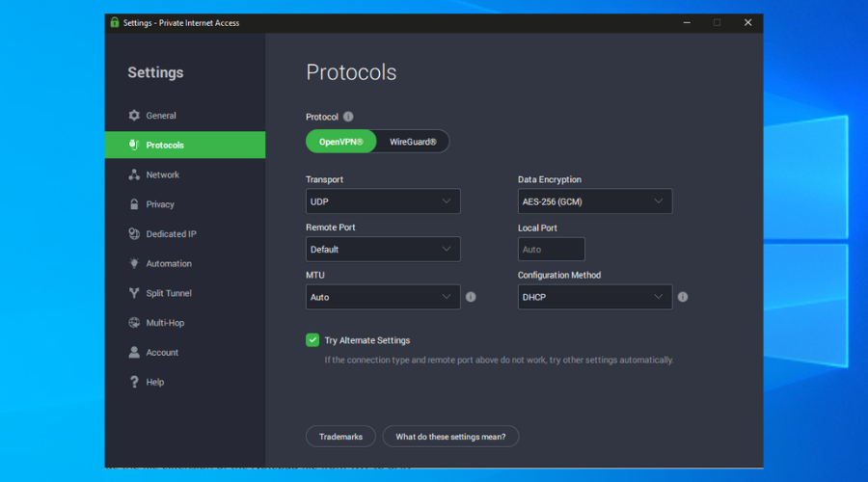
Task: Click the Account person icon
Action: coord(134,352)
